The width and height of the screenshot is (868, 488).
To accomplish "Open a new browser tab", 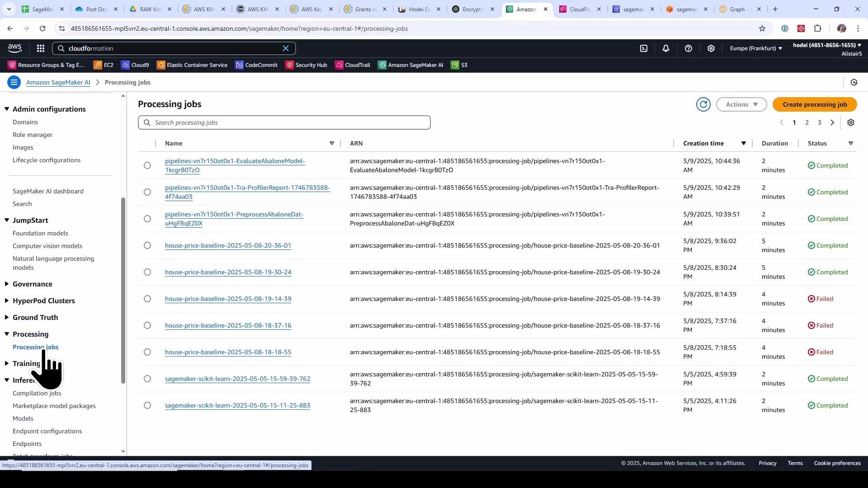I will (775, 9).
